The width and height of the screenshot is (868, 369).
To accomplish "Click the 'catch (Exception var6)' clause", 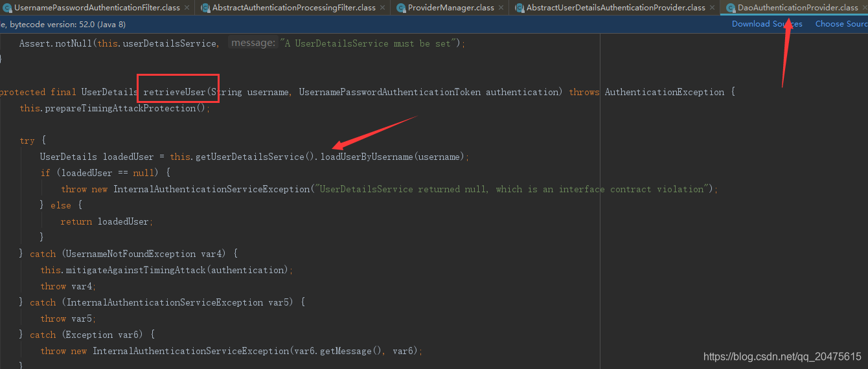I will point(88,335).
